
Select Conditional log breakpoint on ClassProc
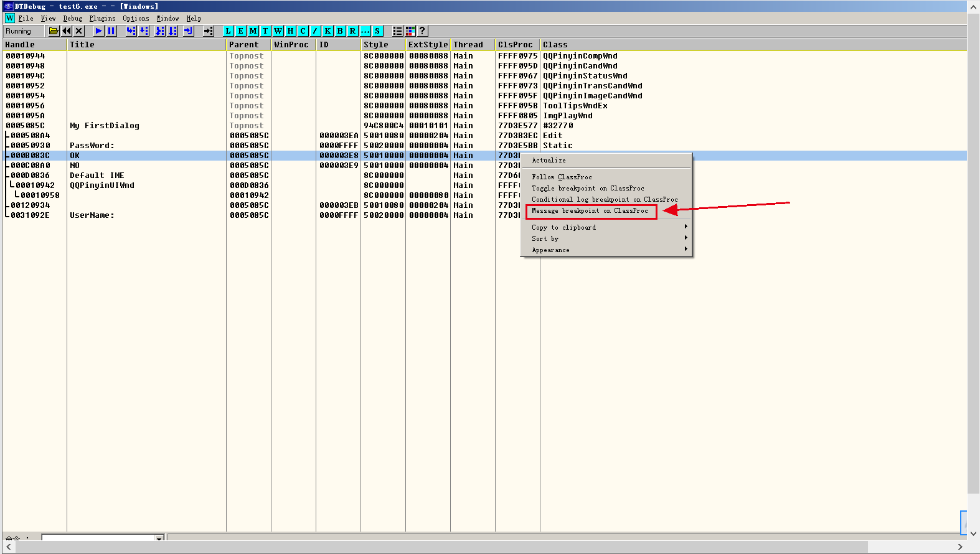[x=606, y=200]
